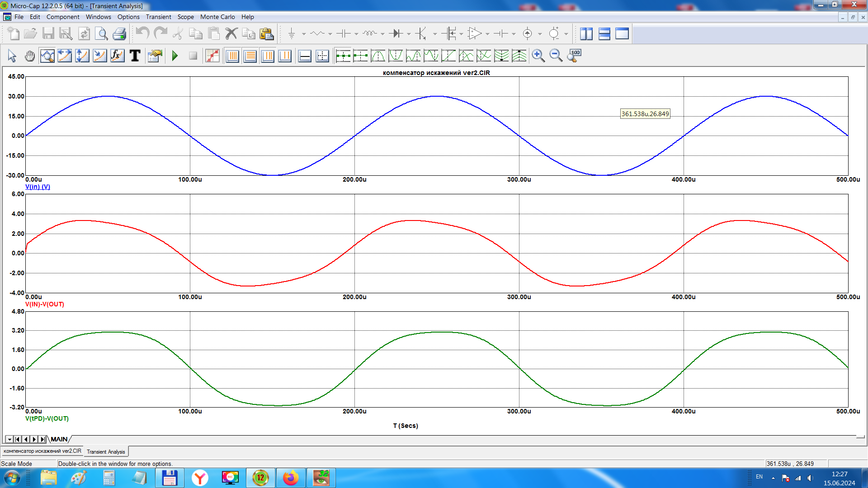Viewport: 868px width, 488px height.
Task: Toggle vertical grid lines button
Action: tap(232, 56)
